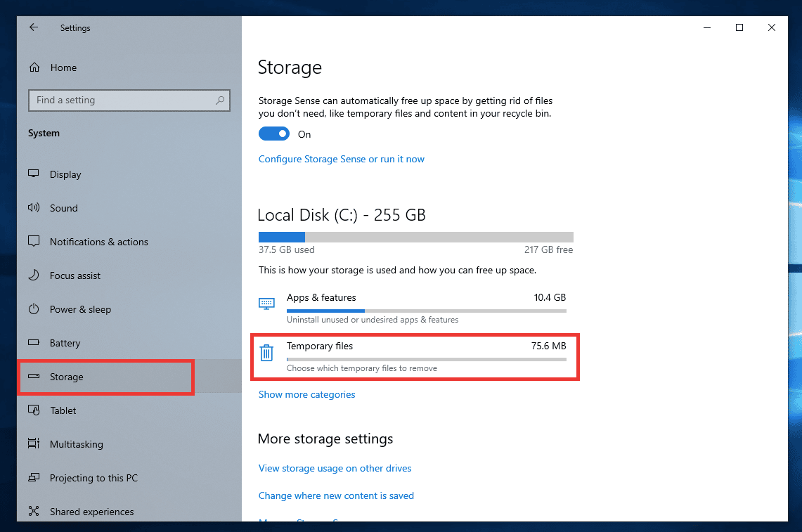Click the back arrow in Settings

[34, 27]
